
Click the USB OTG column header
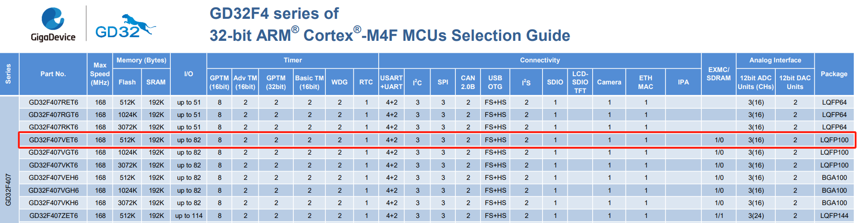495,82
